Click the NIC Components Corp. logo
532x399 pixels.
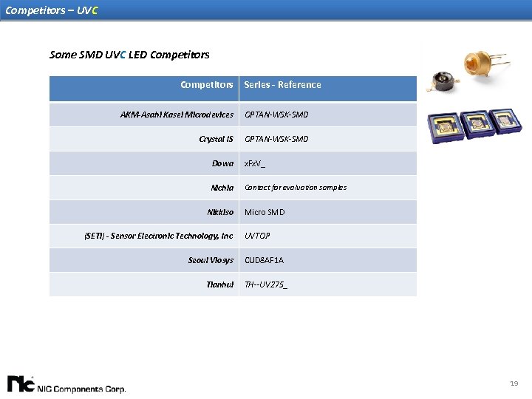tap(66, 385)
